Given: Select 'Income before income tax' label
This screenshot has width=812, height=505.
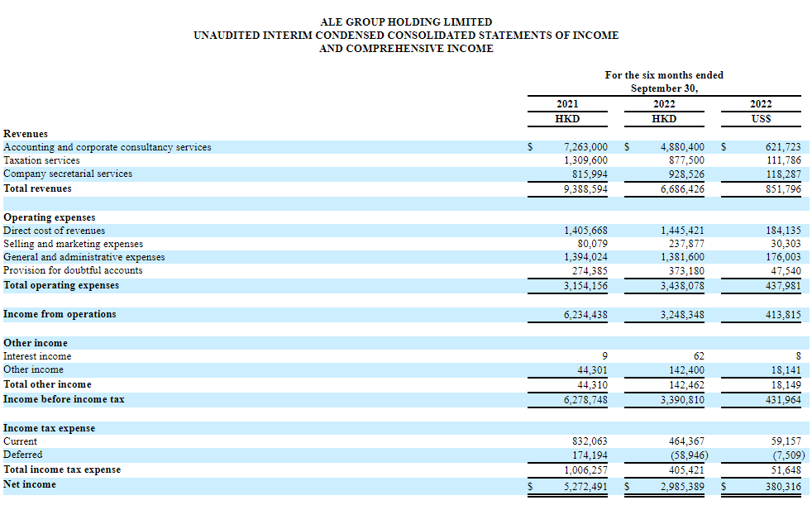Looking at the screenshot, I should tap(64, 400).
